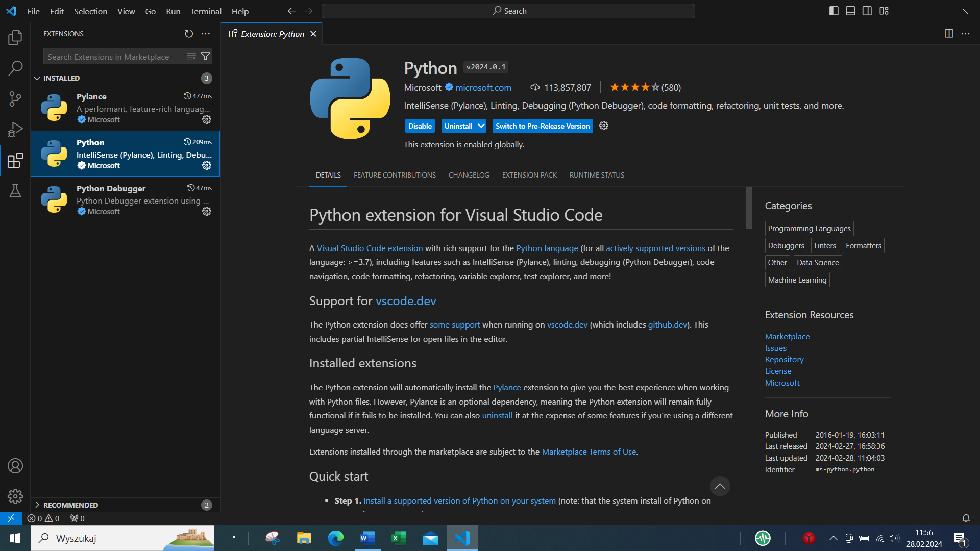Viewport: 980px width, 551px height.
Task: Open the Customize Layout icon
Action: [884, 11]
